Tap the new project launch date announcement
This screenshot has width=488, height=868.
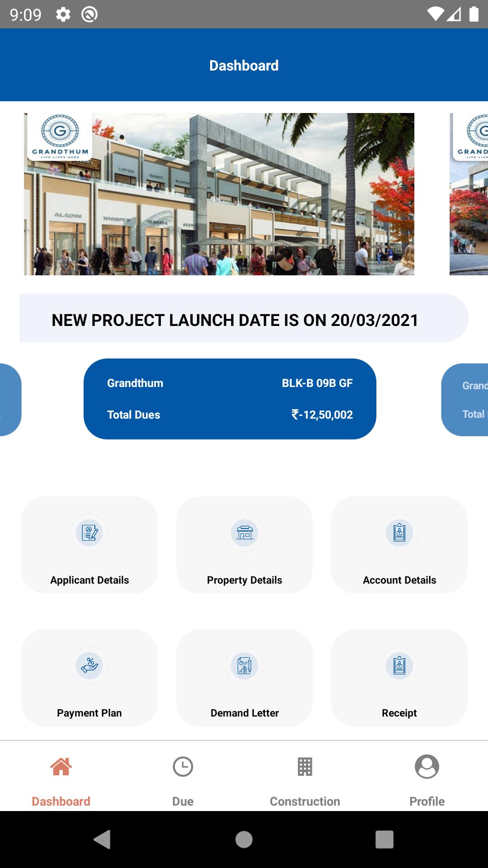(x=244, y=318)
